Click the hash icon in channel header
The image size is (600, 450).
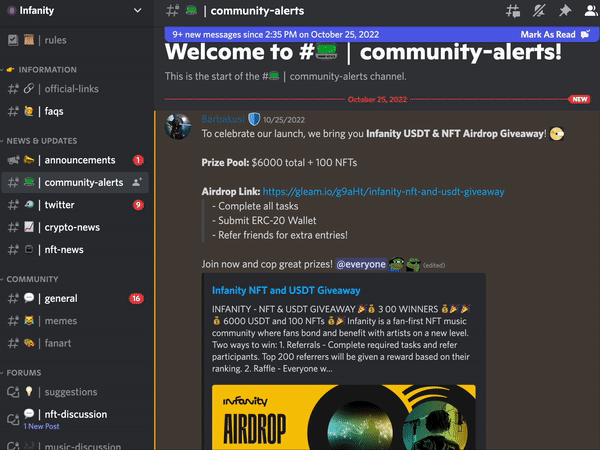pos(172,11)
